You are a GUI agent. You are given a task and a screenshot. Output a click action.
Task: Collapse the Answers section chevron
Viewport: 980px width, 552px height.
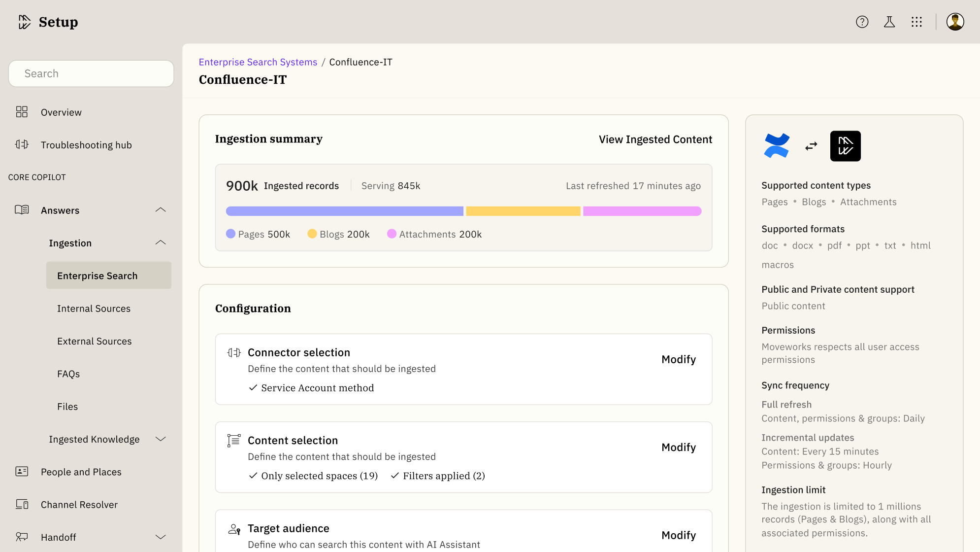(x=161, y=210)
